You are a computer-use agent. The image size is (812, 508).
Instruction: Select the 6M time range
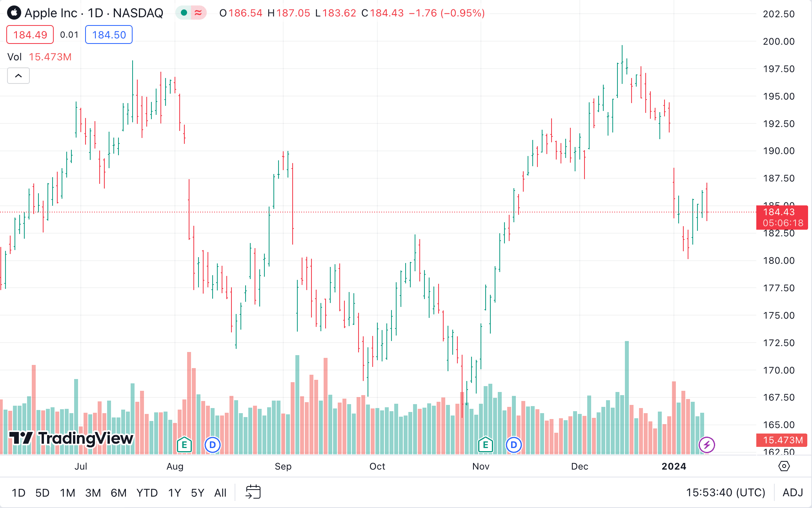118,493
